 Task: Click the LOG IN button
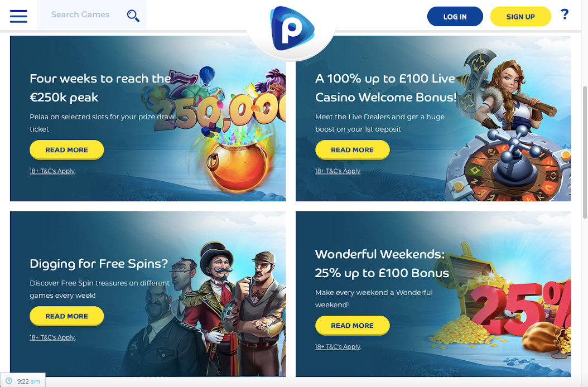[455, 17]
